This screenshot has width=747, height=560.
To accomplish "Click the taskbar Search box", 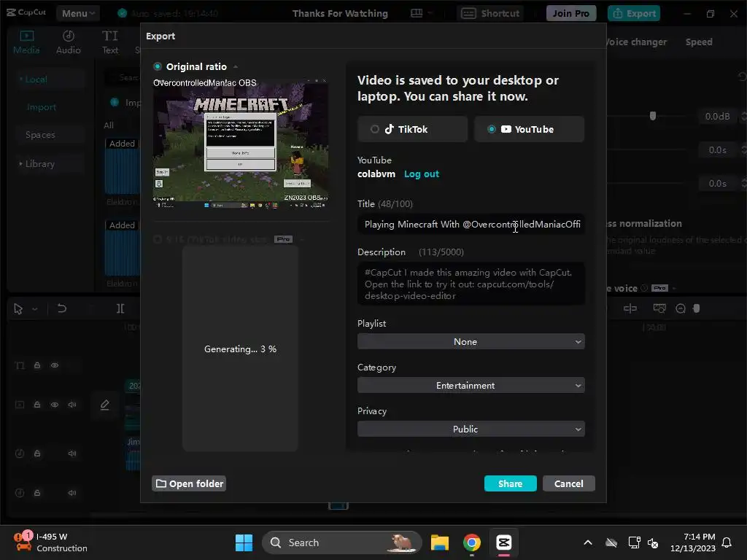I will [341, 542].
